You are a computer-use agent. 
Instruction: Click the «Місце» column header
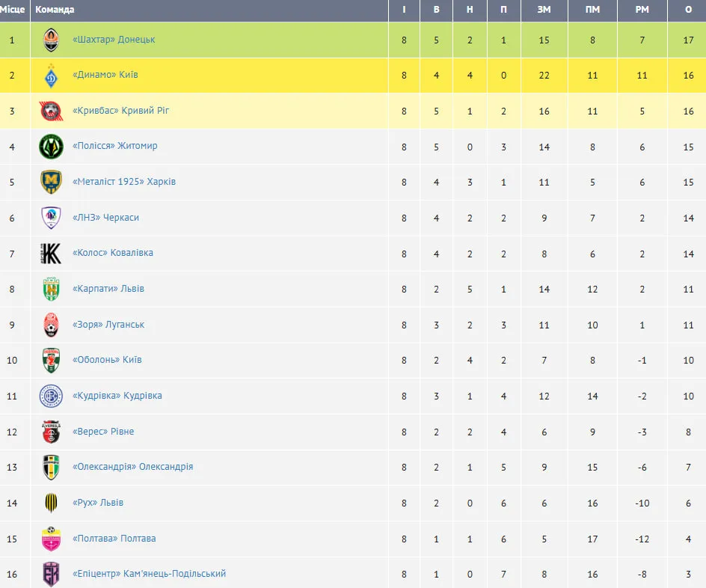point(13,10)
